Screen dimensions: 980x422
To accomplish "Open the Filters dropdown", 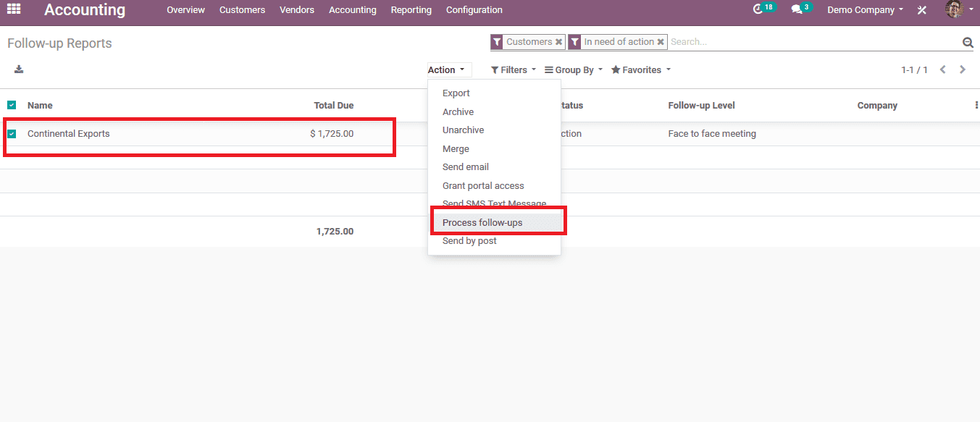I will click(514, 70).
